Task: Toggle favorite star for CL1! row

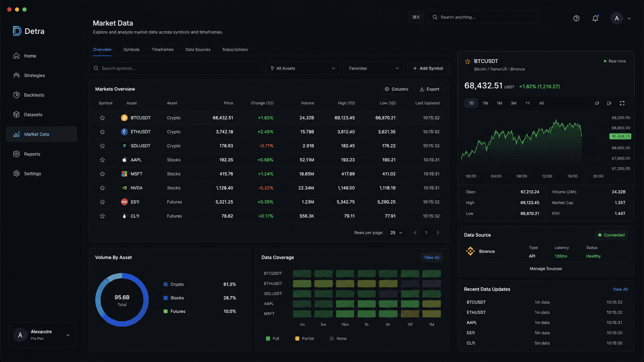Action: click(x=102, y=216)
